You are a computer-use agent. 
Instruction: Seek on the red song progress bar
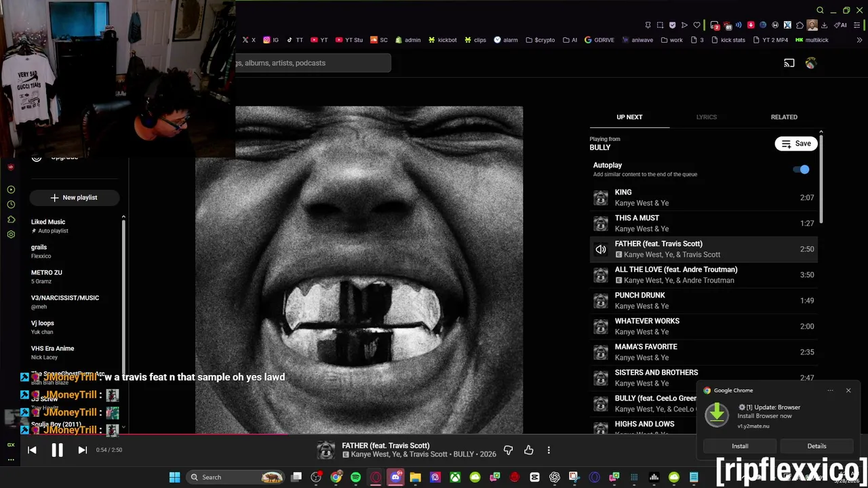click(142, 434)
